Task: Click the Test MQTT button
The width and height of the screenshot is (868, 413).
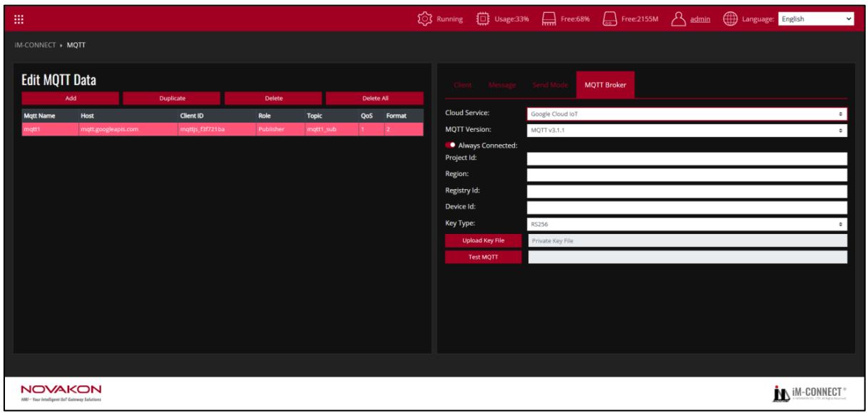Action: tap(484, 258)
